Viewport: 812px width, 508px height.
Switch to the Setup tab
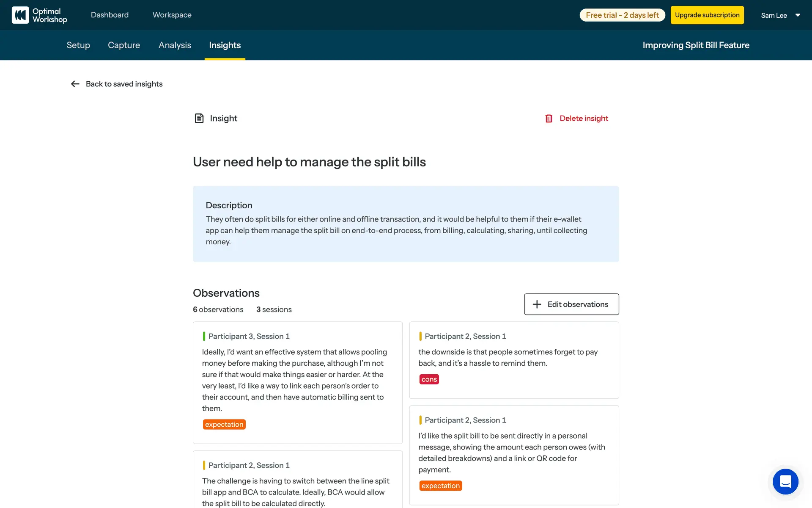(78, 45)
